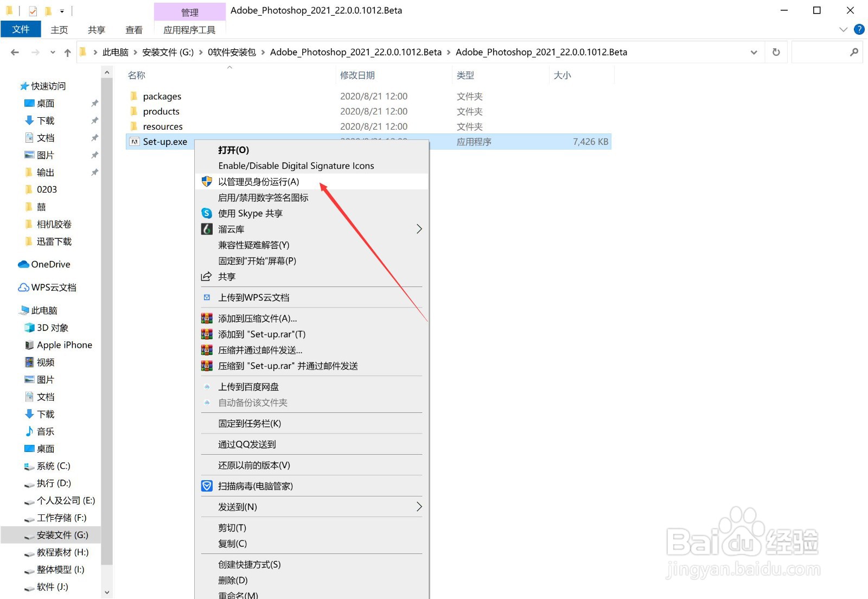Click the OneDrive cloud icon in sidebar

coord(23,264)
